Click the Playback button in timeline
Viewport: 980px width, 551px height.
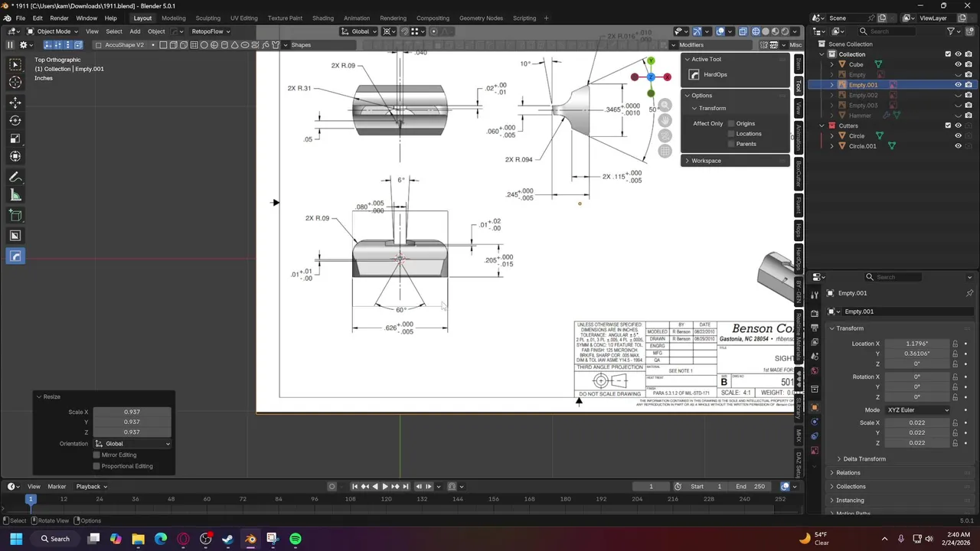(91, 487)
